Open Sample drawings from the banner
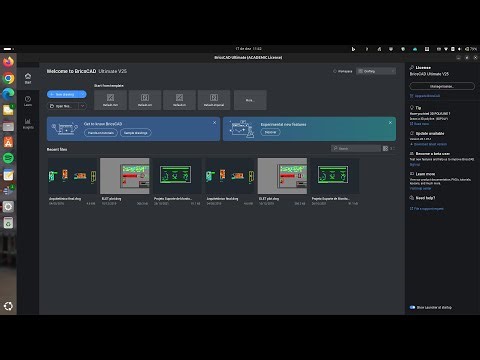Viewport: 480px width, 360px height. pos(136,133)
